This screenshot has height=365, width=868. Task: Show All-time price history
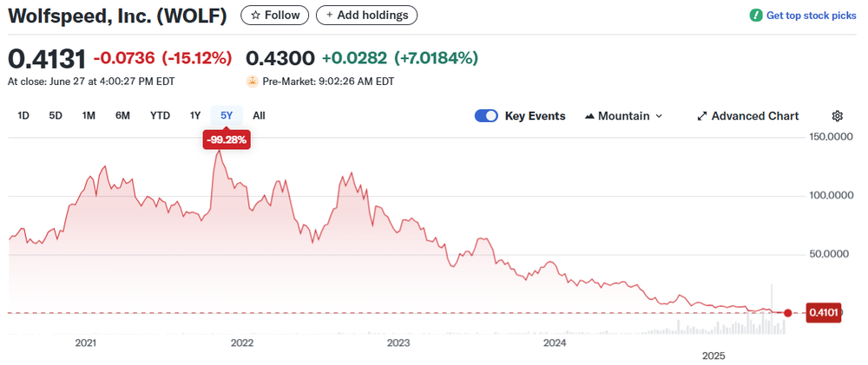coord(259,115)
